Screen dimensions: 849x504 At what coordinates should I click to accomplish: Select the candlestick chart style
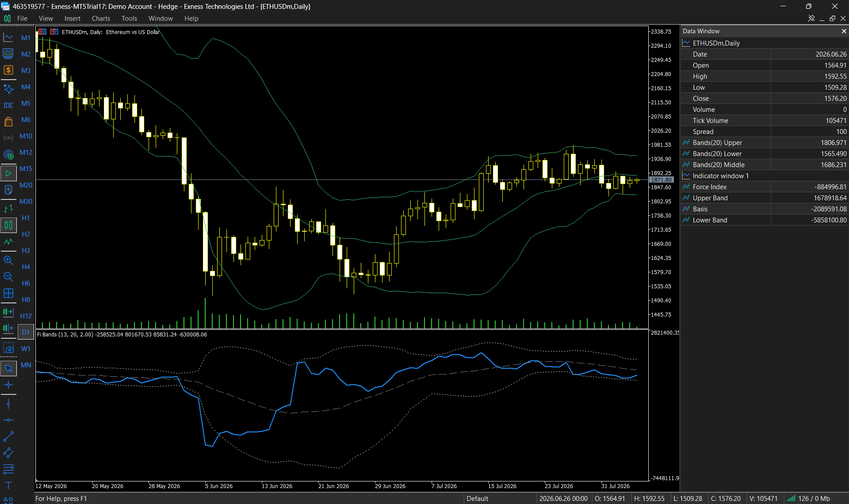8,225
